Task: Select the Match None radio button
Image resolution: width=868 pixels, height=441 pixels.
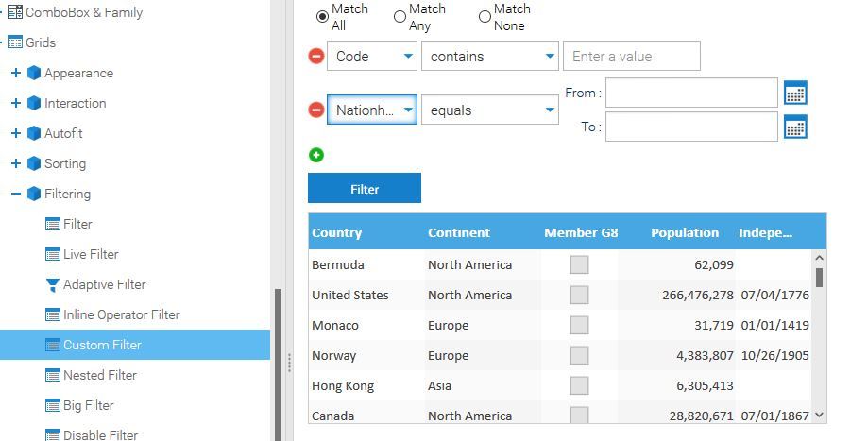Action: click(x=485, y=16)
